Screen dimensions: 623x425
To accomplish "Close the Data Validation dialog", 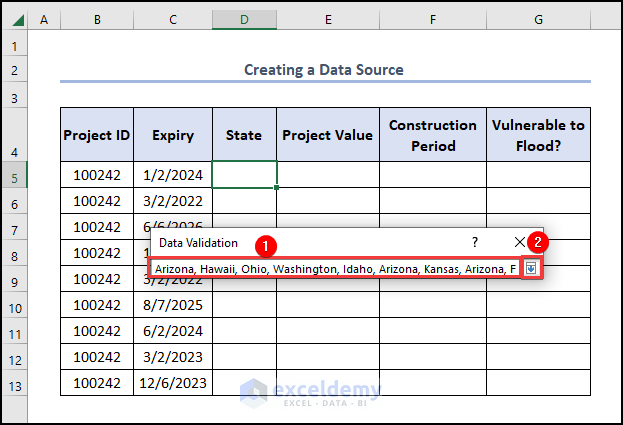I will point(519,242).
